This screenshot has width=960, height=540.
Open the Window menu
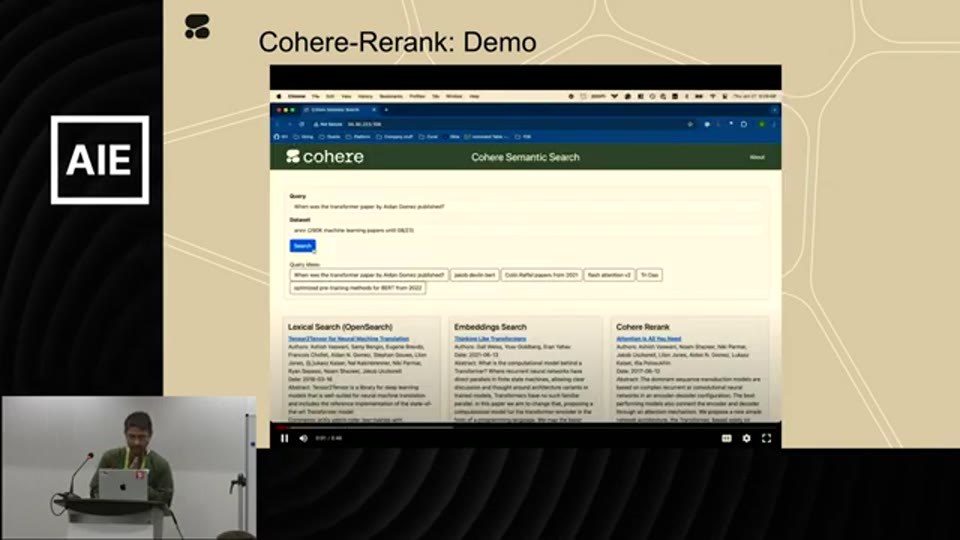(454, 96)
